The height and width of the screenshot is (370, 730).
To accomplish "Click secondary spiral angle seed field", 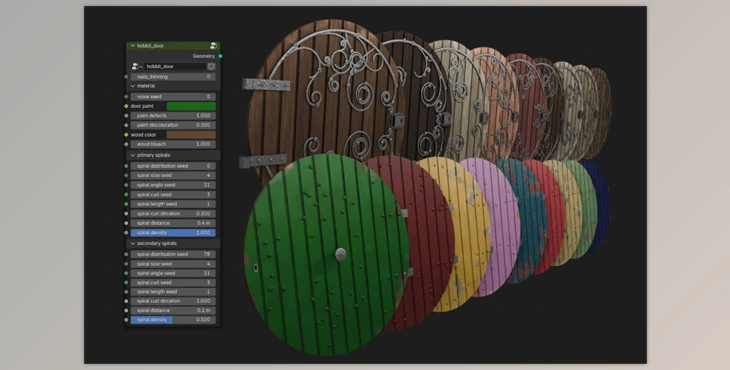I will click(173, 273).
